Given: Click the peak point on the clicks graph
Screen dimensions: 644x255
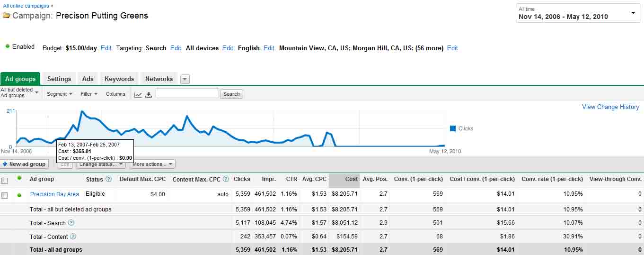Looking at the screenshot, I should [x=82, y=112].
